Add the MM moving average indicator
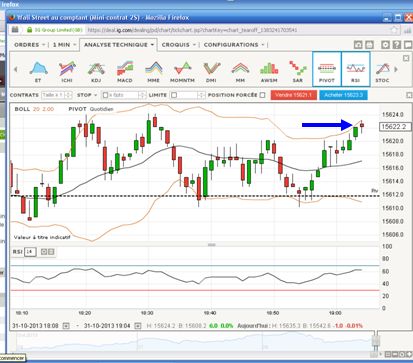 tap(240, 71)
